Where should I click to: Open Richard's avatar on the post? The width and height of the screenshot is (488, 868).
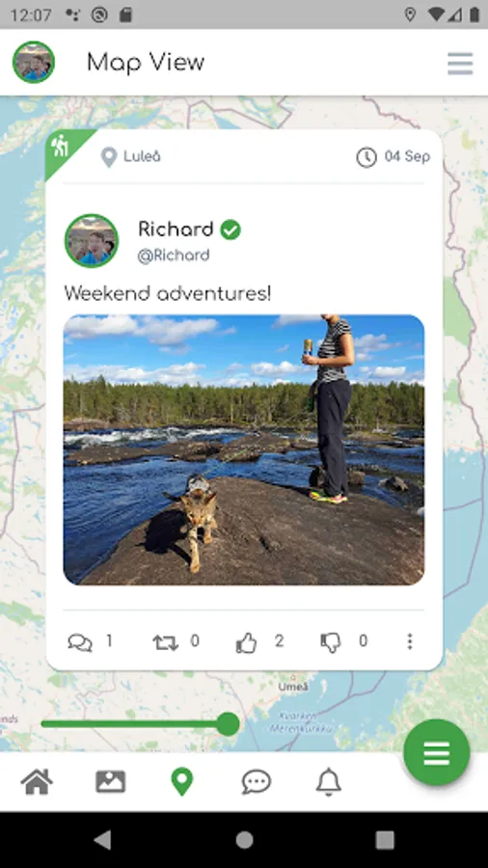(x=92, y=241)
